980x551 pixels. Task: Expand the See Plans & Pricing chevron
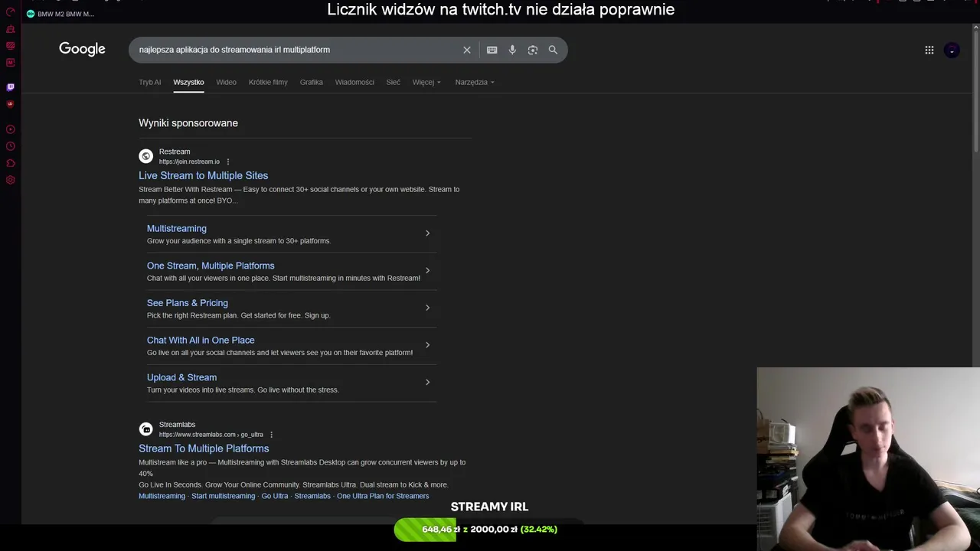(x=427, y=308)
